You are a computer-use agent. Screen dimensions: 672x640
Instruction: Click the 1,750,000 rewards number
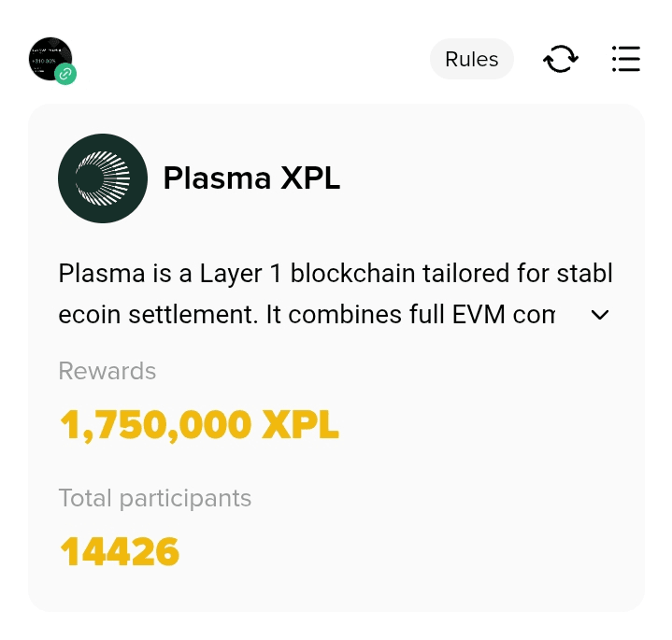tap(156, 425)
